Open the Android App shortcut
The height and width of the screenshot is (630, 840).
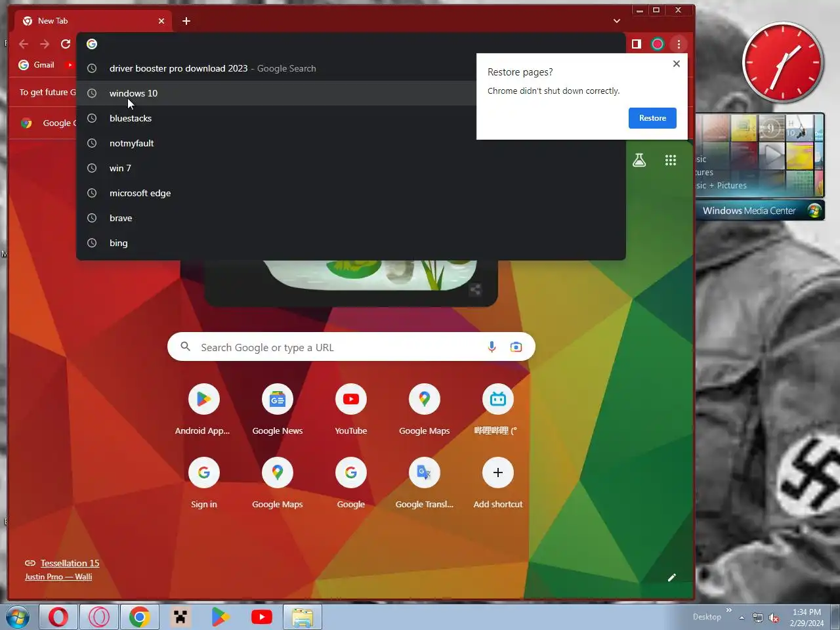[x=203, y=410]
